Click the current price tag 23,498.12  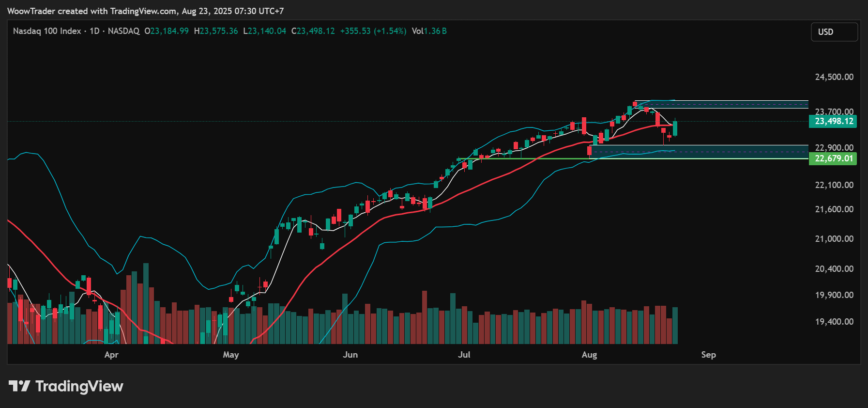pos(833,121)
